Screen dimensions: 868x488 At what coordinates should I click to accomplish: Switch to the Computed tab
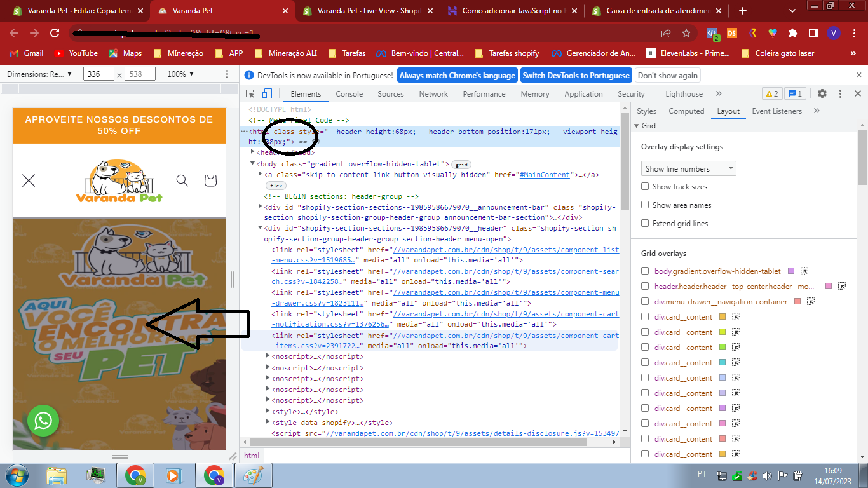(x=686, y=111)
